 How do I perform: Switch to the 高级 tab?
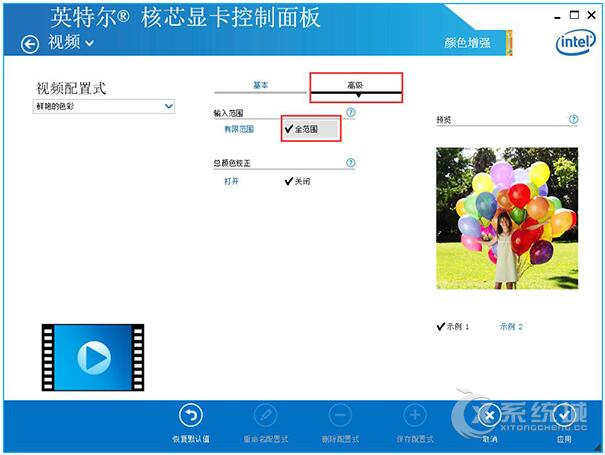pyautogui.click(x=355, y=86)
